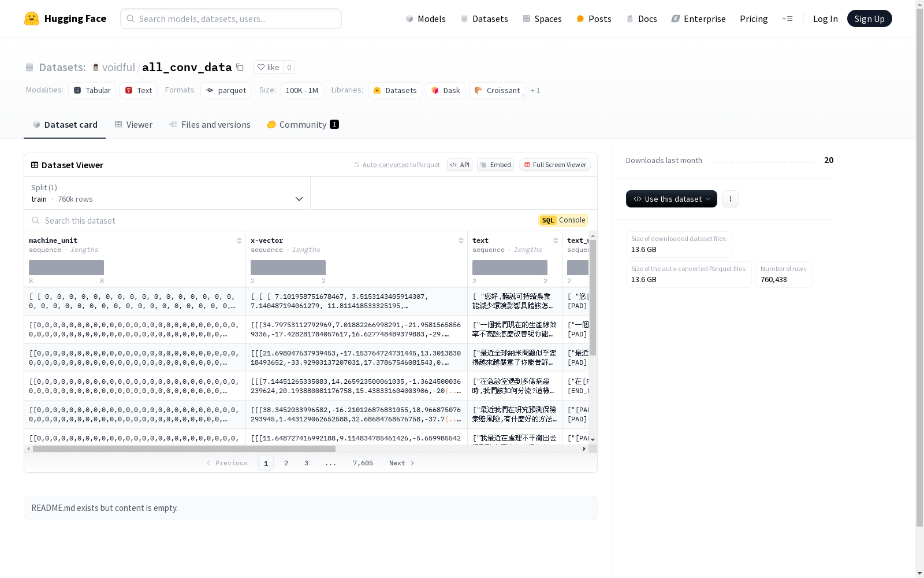Focus the Search this dataset field
This screenshot has width=924, height=578.
point(283,220)
